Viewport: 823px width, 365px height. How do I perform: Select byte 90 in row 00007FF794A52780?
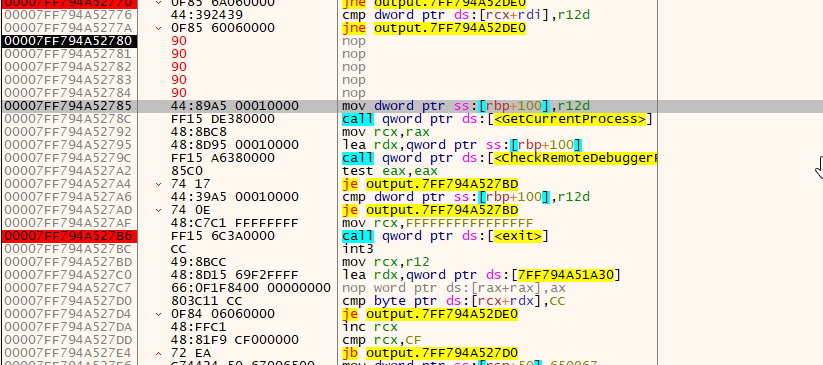coord(179,41)
